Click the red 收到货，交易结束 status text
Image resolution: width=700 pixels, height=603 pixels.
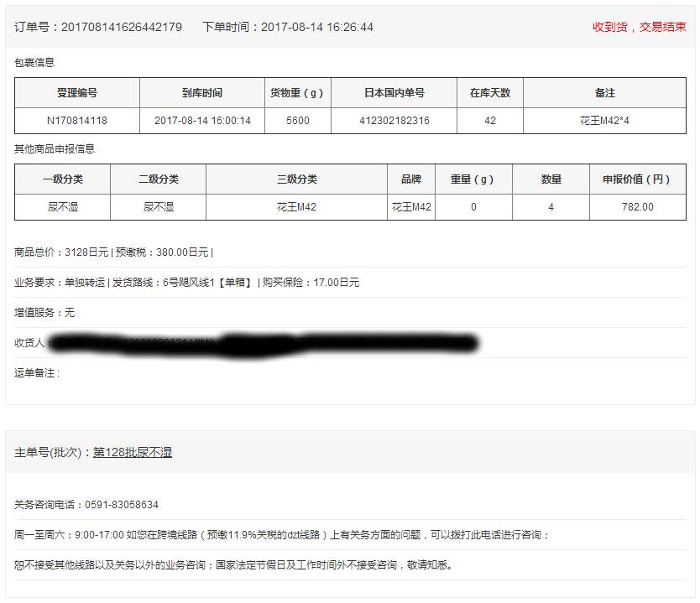[x=639, y=27]
